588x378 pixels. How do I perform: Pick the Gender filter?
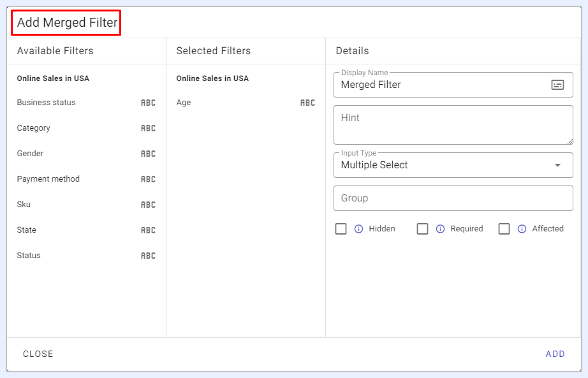click(x=86, y=154)
